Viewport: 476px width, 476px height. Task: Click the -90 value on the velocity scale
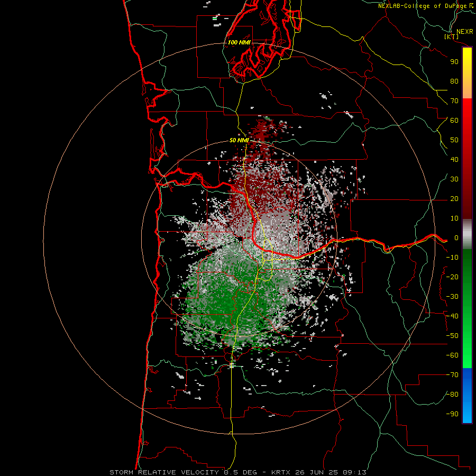point(452,414)
